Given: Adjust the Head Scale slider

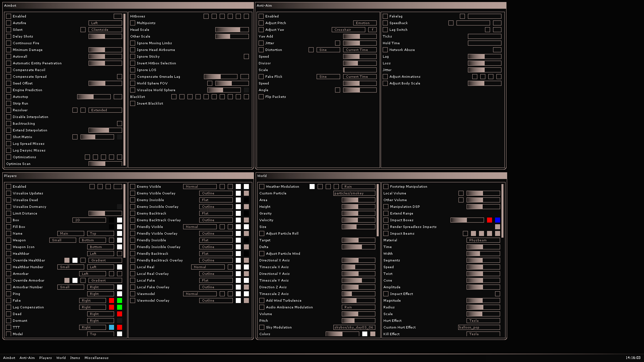Looking at the screenshot, I should pyautogui.click(x=232, y=30).
